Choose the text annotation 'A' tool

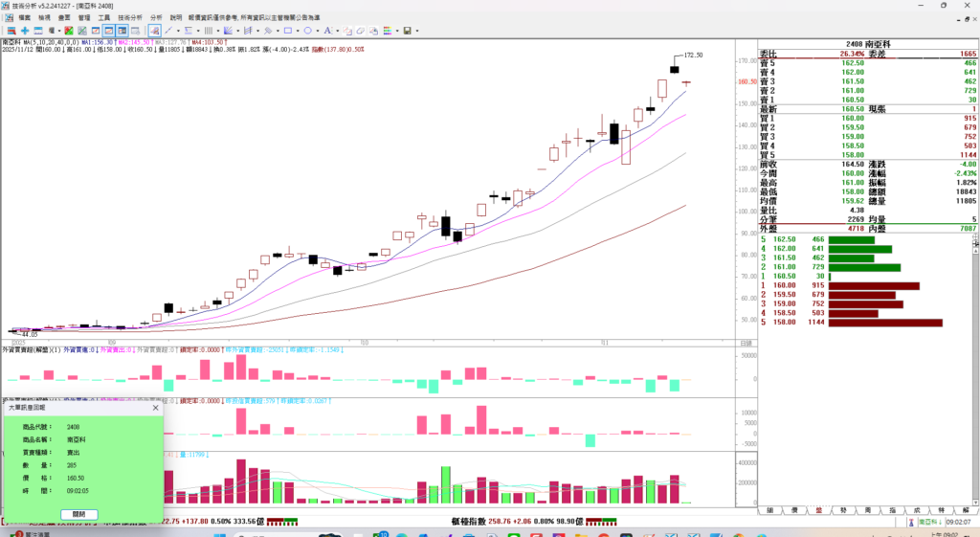(327, 31)
